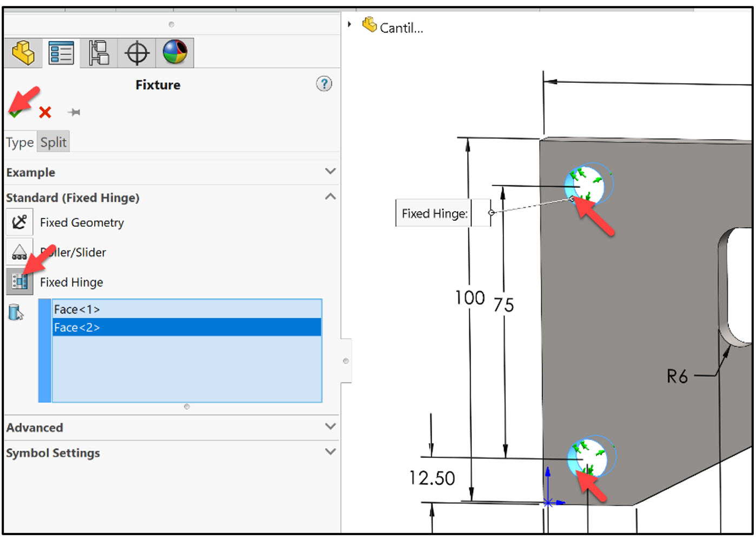The height and width of the screenshot is (539, 756).
Task: Open the ConfigurationManager tab icon
Action: (98, 52)
